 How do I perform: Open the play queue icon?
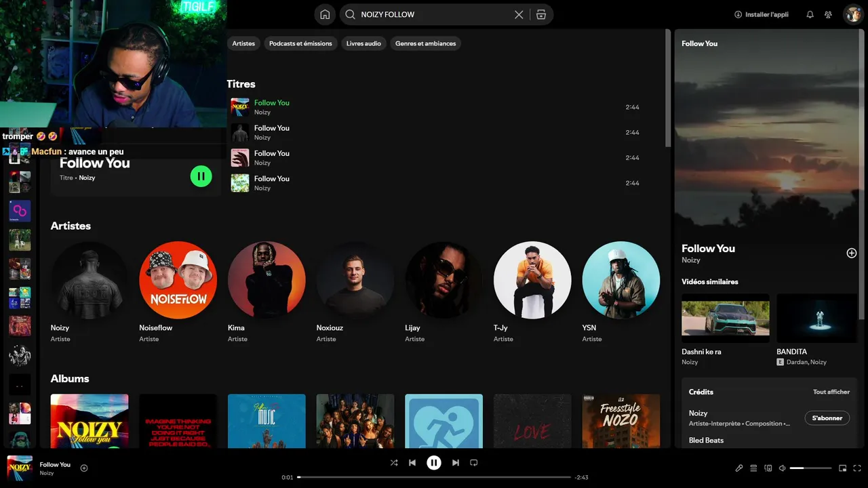click(x=753, y=468)
